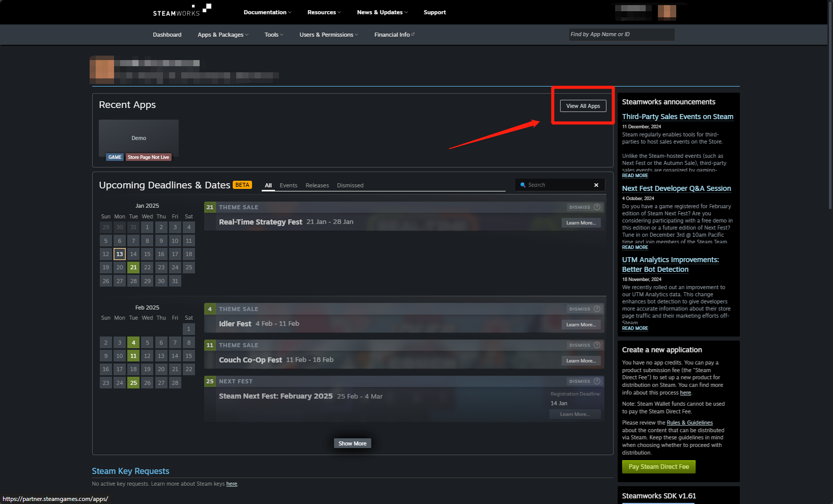833x504 pixels.
Task: Clear the deadlines search with X icon
Action: pos(596,185)
